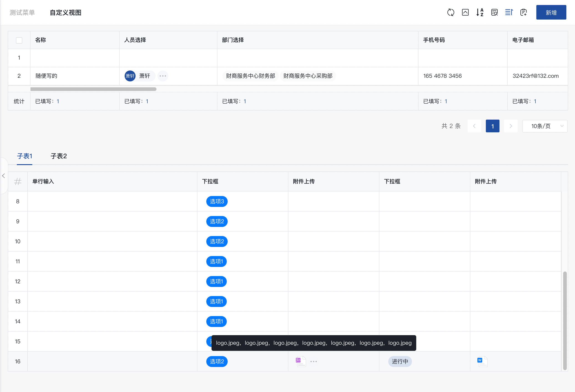
Task: Click the refresh icon in toolbar
Action: click(451, 12)
